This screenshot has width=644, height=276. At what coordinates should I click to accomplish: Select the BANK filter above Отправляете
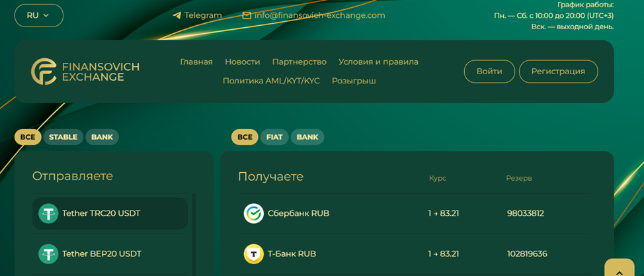(102, 137)
